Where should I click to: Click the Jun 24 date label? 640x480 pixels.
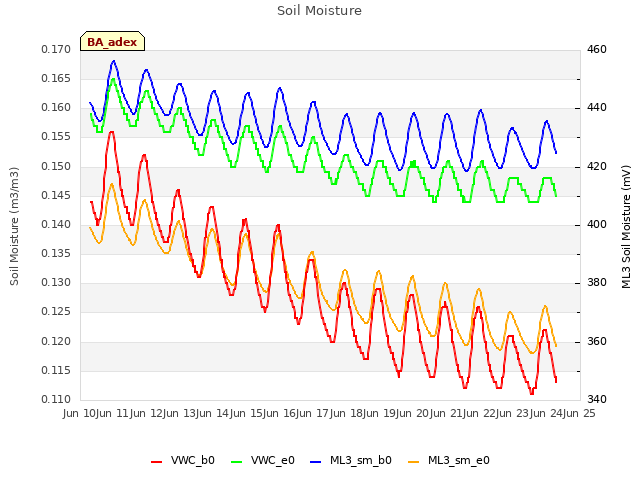point(547,413)
